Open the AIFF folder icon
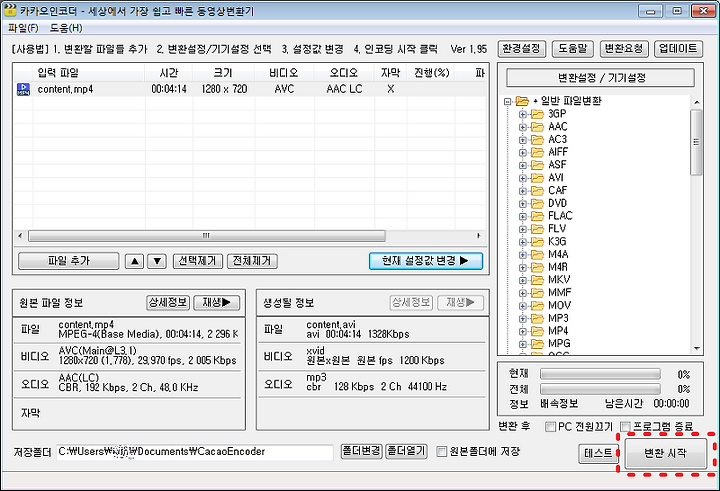The image size is (720, 491). coord(537,152)
